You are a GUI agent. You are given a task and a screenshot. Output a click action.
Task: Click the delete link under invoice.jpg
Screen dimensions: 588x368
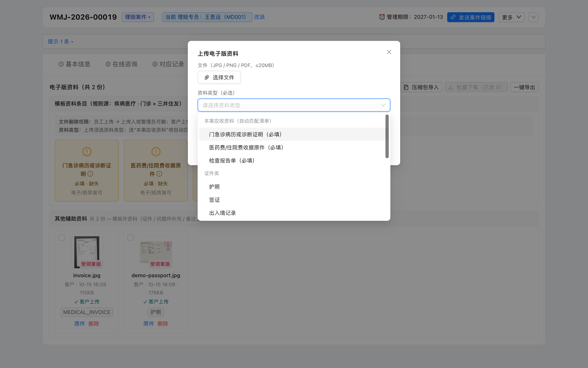94,324
